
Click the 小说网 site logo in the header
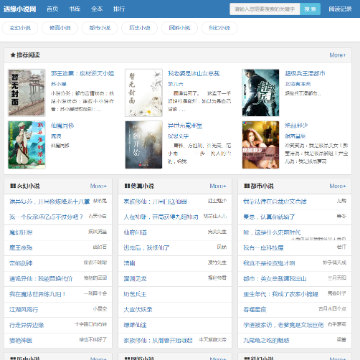pos(20,9)
